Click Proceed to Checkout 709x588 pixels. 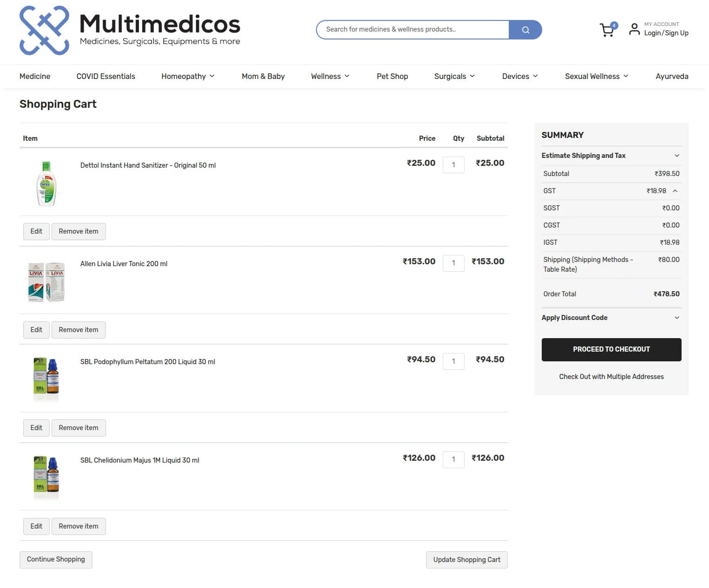tap(611, 349)
